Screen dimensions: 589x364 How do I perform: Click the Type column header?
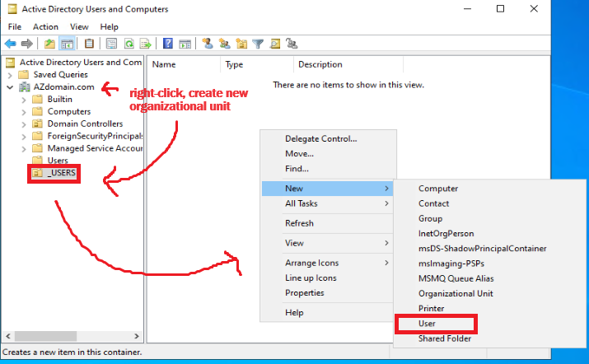point(257,64)
